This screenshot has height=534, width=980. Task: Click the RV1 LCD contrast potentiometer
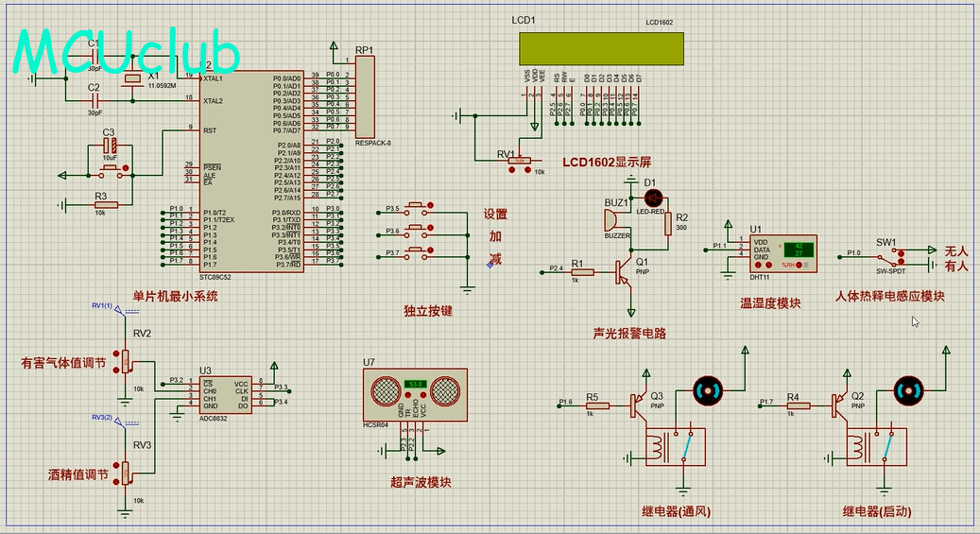click(519, 162)
